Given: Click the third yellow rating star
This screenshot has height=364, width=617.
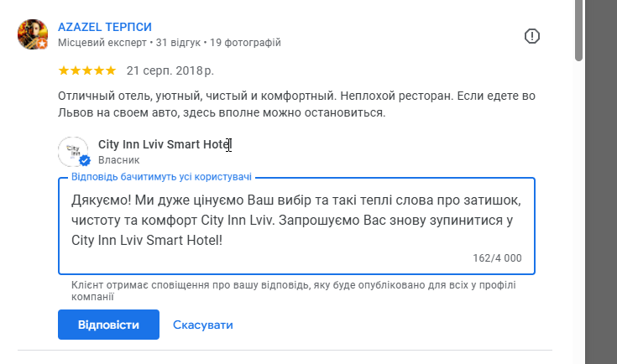Looking at the screenshot, I should (87, 70).
